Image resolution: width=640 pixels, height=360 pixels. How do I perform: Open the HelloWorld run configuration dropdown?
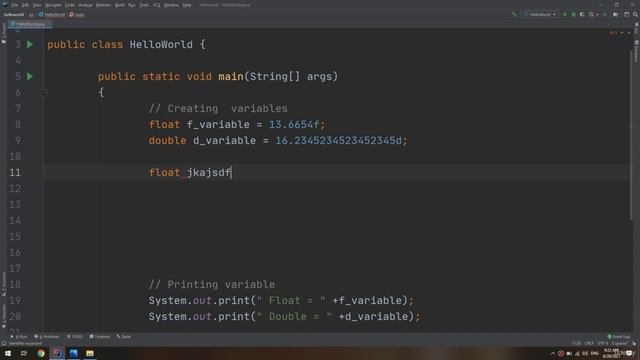[x=541, y=14]
